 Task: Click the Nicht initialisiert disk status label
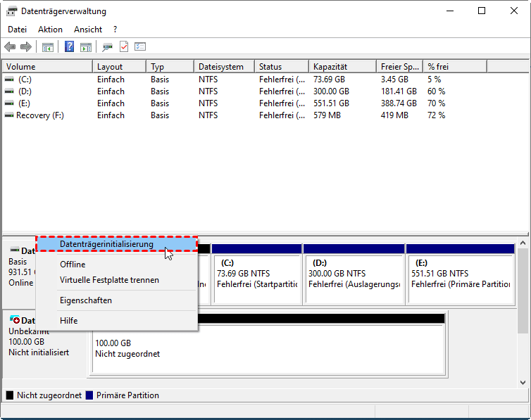39,352
